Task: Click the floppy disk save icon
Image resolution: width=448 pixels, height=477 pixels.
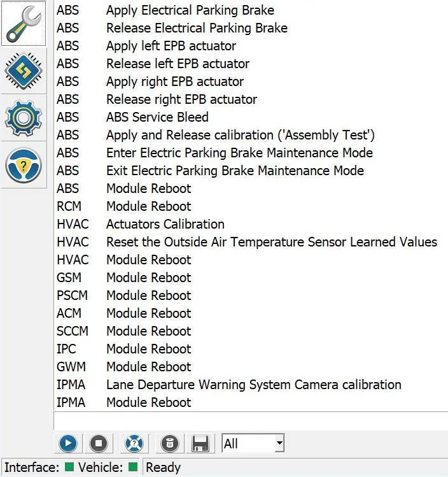Action: click(x=200, y=443)
